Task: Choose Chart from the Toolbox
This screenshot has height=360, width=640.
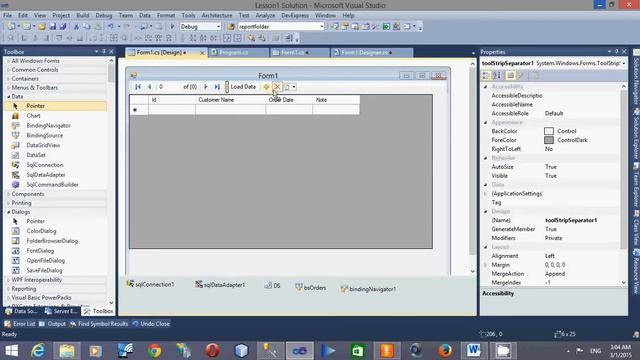Action: pyautogui.click(x=33, y=116)
